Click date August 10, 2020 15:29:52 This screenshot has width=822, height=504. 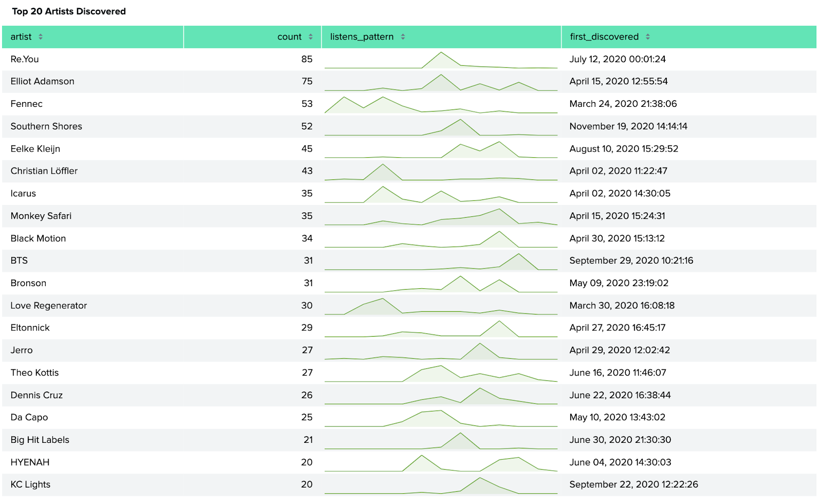(x=624, y=148)
